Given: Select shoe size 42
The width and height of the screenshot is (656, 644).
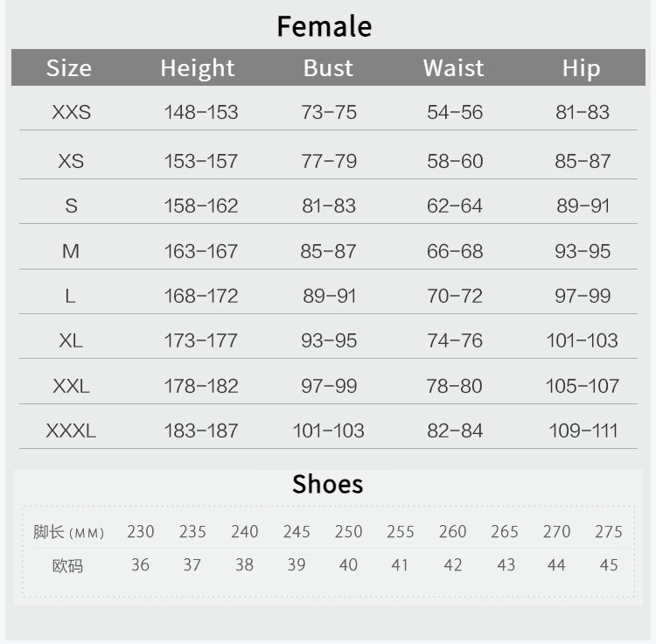Looking at the screenshot, I should [453, 565].
